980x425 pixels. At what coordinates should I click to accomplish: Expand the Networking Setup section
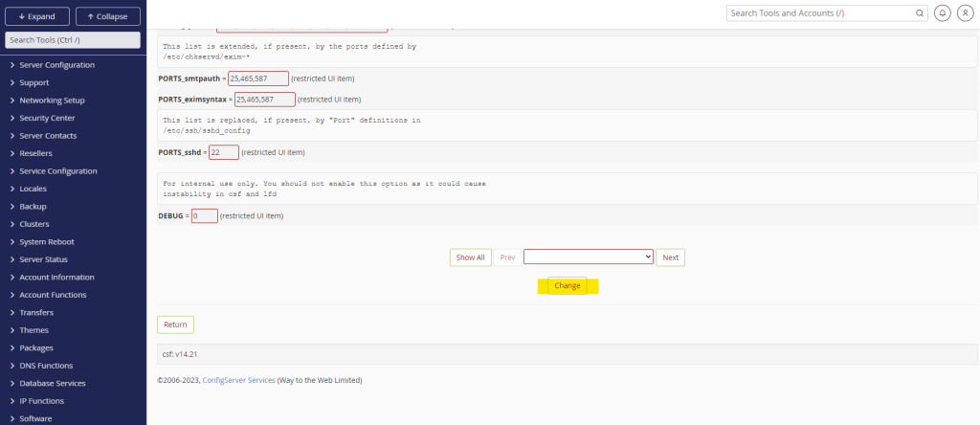tap(52, 101)
